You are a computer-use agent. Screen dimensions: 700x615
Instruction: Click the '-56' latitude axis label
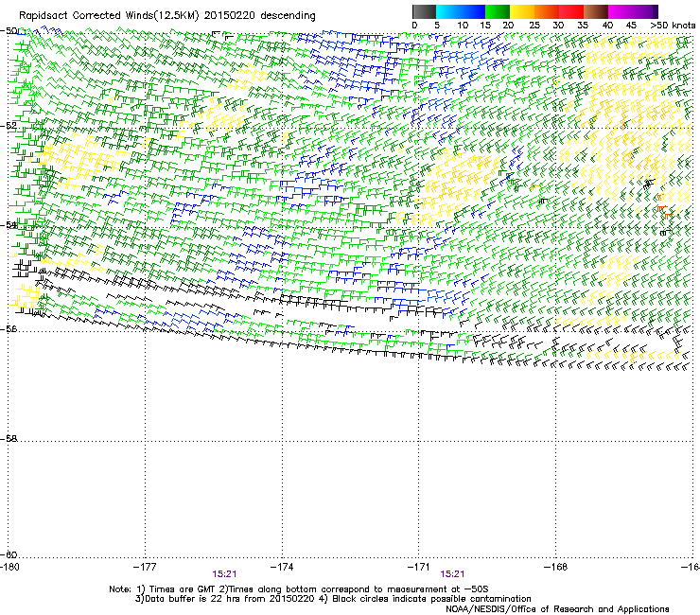coord(9,328)
